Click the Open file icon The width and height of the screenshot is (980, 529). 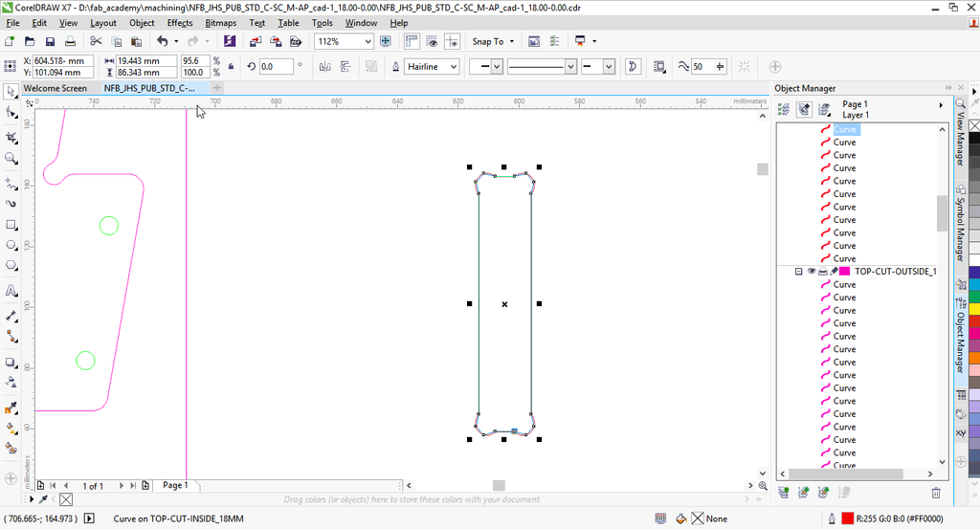tap(30, 41)
